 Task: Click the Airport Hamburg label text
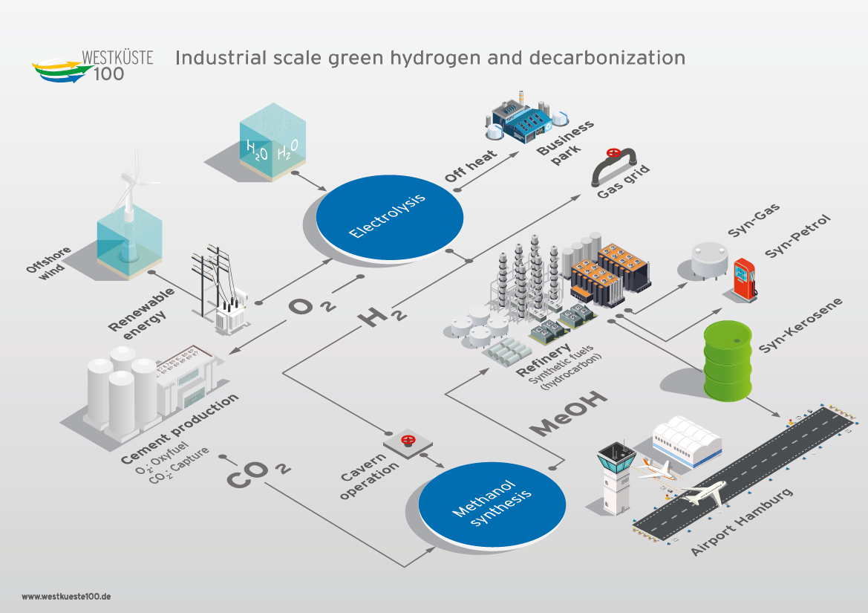[742, 522]
